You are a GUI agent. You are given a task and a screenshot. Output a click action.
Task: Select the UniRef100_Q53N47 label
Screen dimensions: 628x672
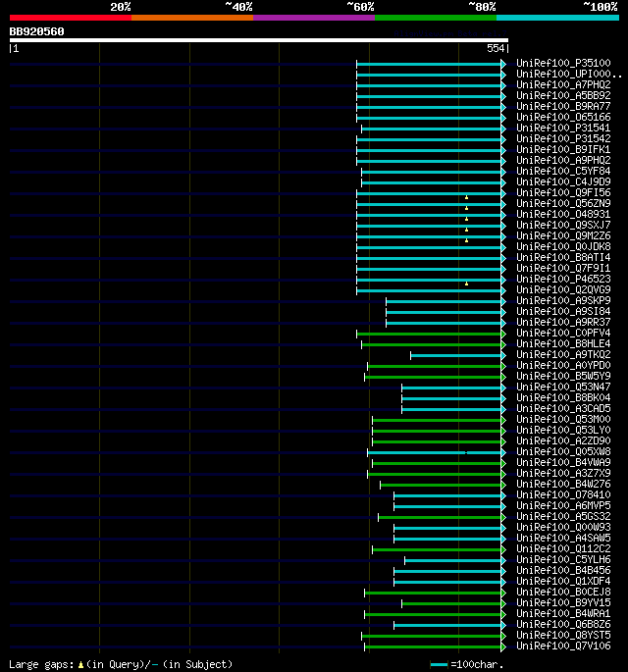563,387
